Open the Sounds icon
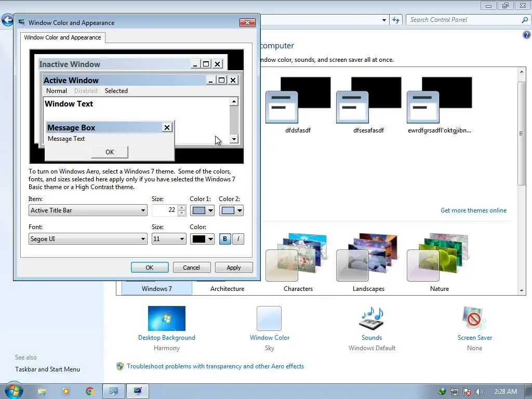The height and width of the screenshot is (399, 532). 371,318
